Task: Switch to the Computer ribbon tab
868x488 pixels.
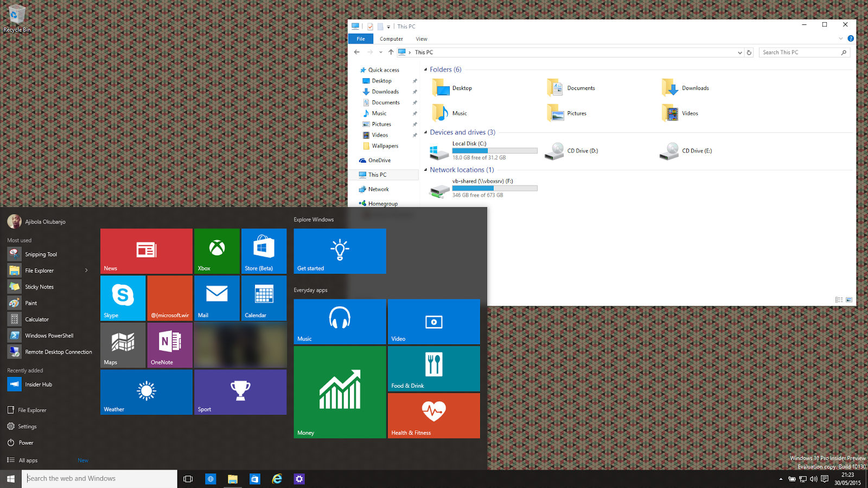Action: click(391, 39)
